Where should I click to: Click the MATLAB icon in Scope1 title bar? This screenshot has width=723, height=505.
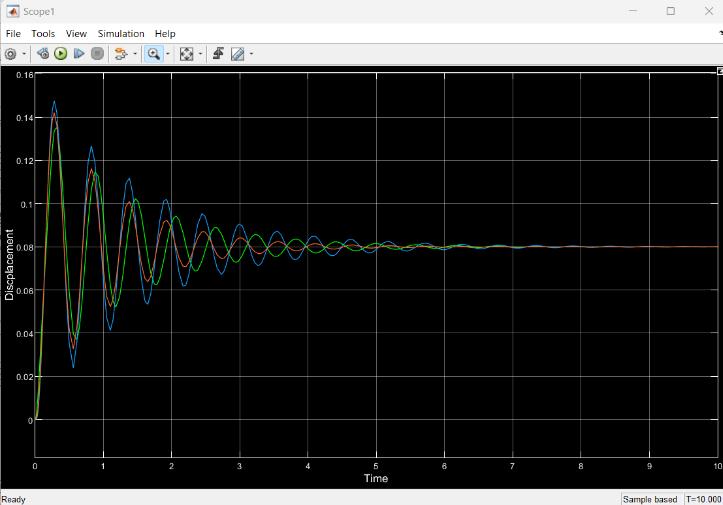(x=13, y=11)
